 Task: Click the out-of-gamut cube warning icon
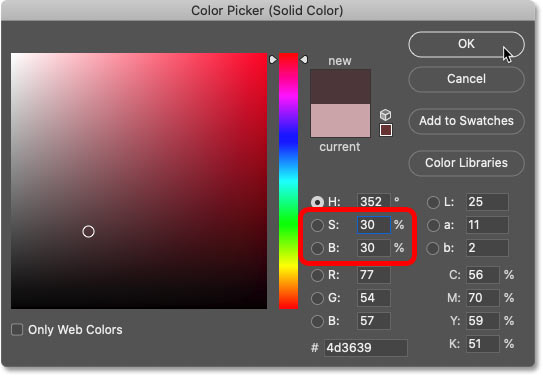(385, 115)
